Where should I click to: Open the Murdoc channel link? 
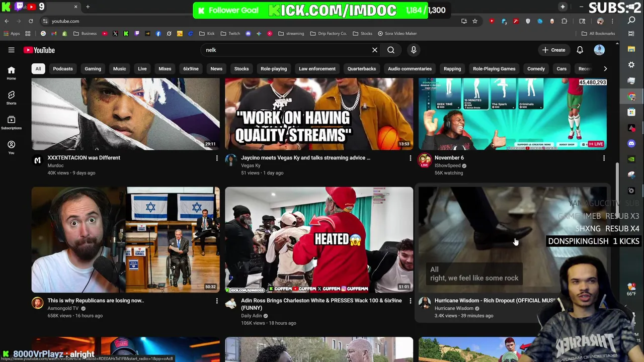[55, 165]
